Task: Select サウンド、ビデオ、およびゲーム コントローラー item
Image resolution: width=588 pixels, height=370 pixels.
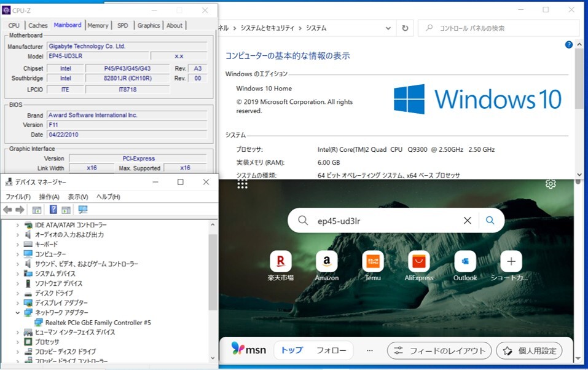Action: (86, 264)
